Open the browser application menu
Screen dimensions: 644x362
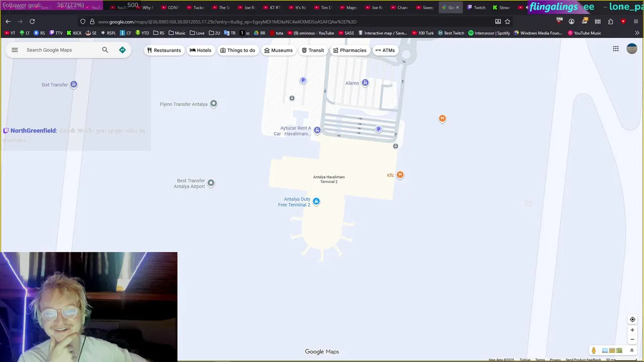click(x=636, y=22)
